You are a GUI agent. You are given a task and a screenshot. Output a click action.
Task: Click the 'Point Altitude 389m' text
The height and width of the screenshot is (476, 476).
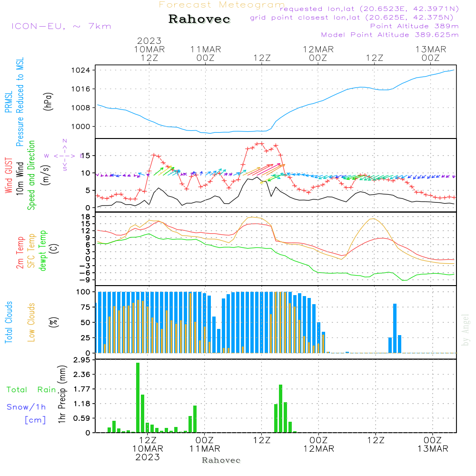(415, 26)
